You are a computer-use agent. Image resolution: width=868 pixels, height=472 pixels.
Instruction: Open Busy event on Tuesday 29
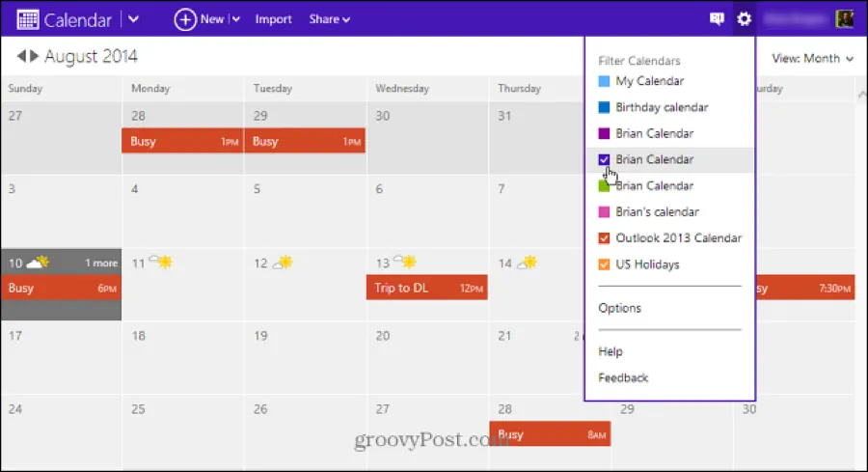point(305,141)
